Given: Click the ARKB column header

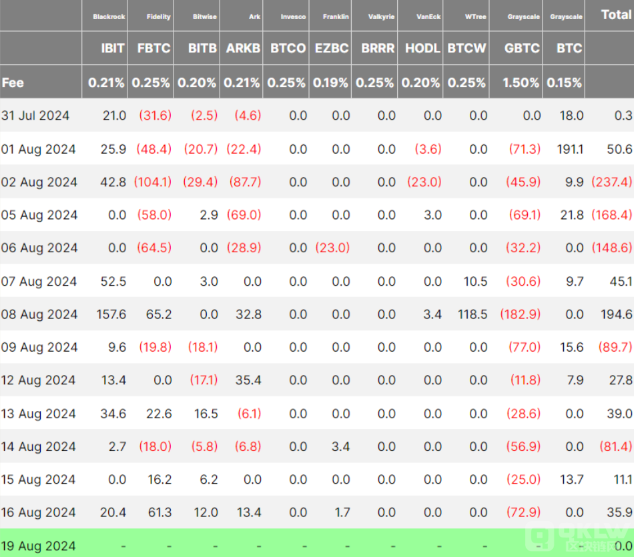Looking at the screenshot, I should pos(246,47).
